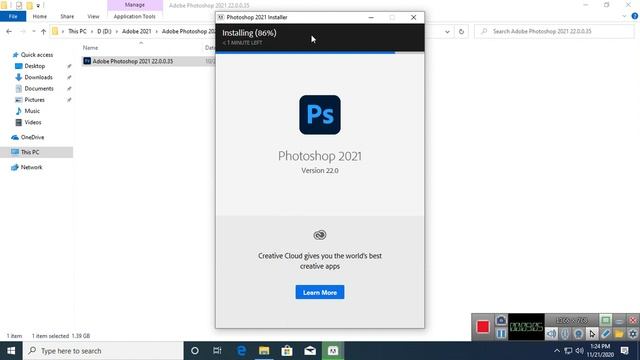Open the recorder pen annotation tool
Image resolution: width=640 pixels, height=360 pixels.
(x=606, y=333)
